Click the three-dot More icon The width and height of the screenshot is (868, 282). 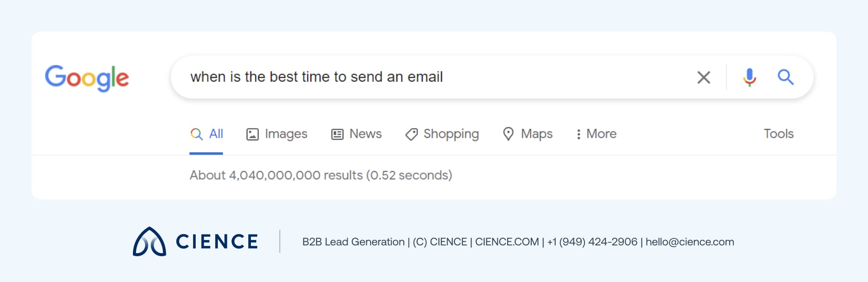click(578, 134)
